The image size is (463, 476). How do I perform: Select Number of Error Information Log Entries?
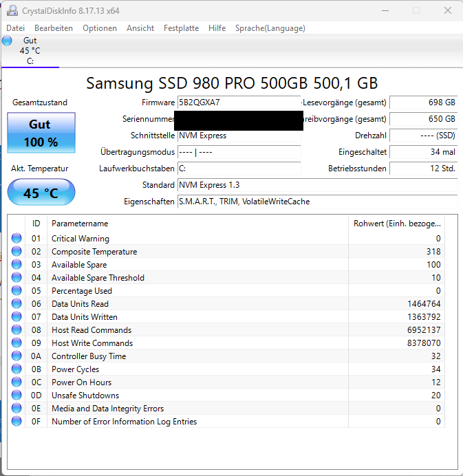click(124, 422)
